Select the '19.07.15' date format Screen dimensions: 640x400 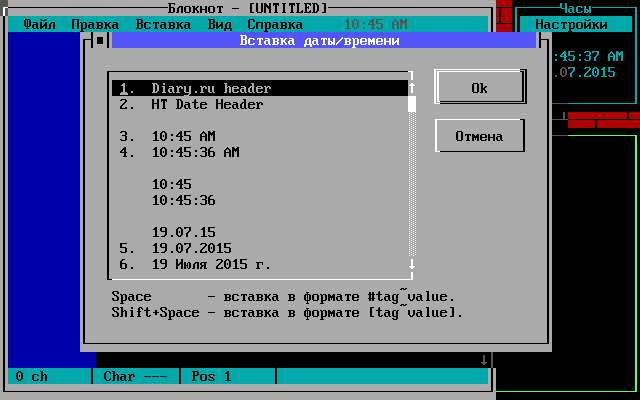tap(260, 232)
